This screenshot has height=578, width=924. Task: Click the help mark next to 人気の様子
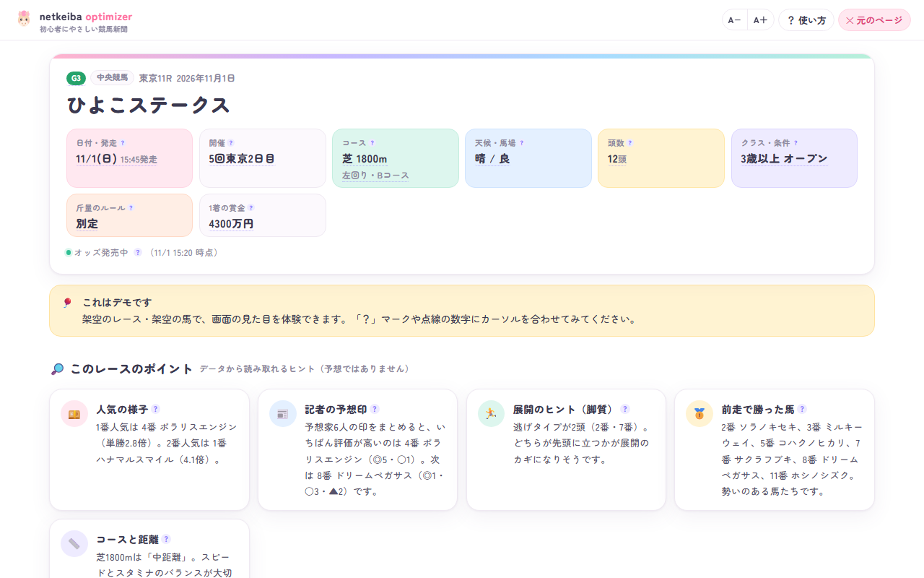click(155, 409)
